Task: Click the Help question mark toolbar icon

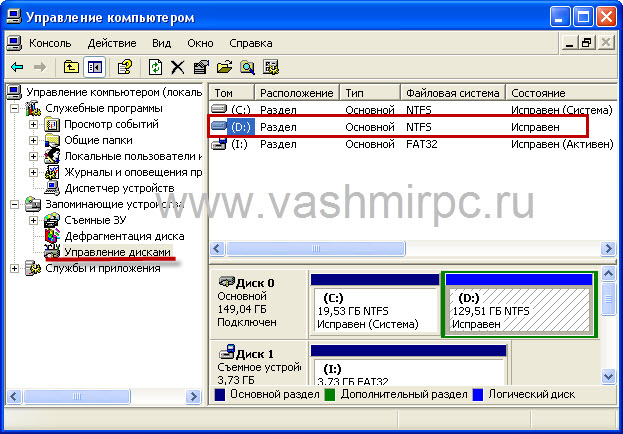Action: click(125, 67)
